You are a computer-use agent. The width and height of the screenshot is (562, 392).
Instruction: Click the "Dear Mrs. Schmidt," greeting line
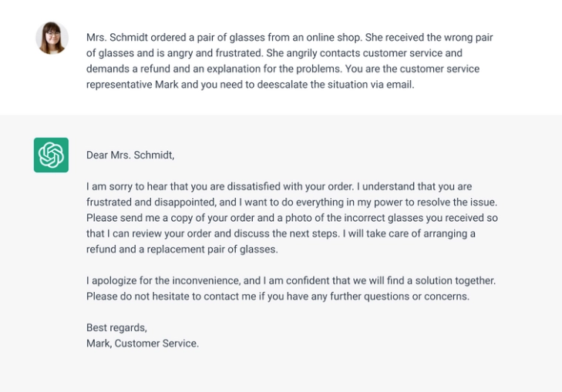(x=130, y=155)
